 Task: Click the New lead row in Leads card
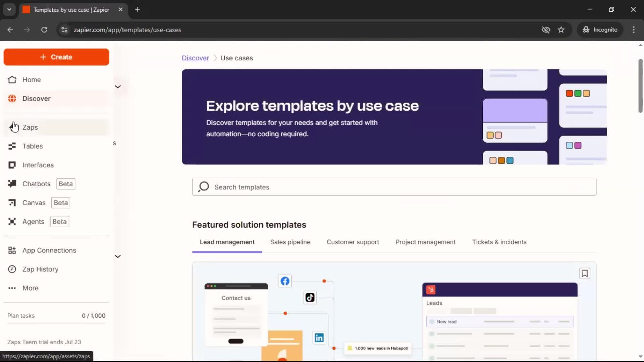point(500,322)
